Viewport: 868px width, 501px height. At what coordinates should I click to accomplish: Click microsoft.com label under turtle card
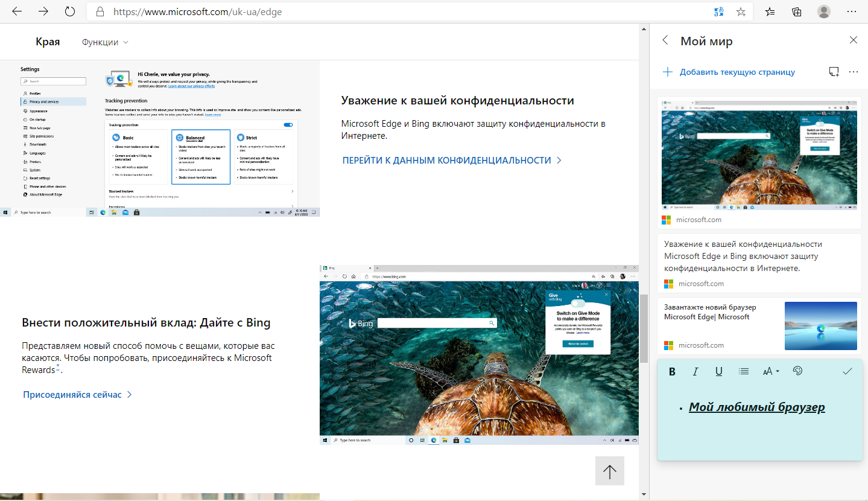(x=699, y=220)
